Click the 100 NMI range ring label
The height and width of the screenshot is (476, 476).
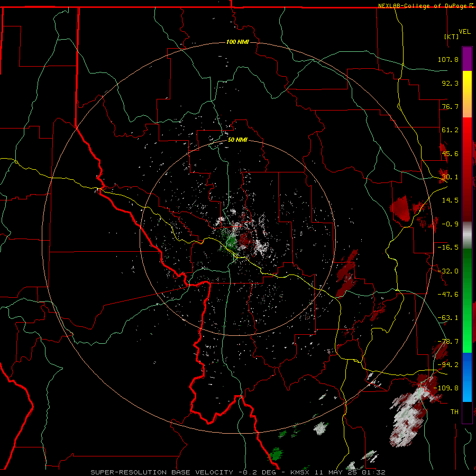click(237, 42)
